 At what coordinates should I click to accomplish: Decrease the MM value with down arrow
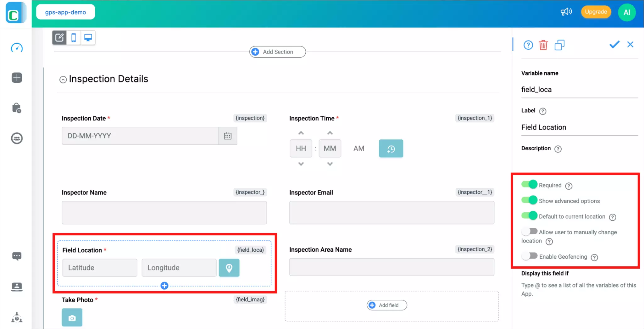coord(330,164)
